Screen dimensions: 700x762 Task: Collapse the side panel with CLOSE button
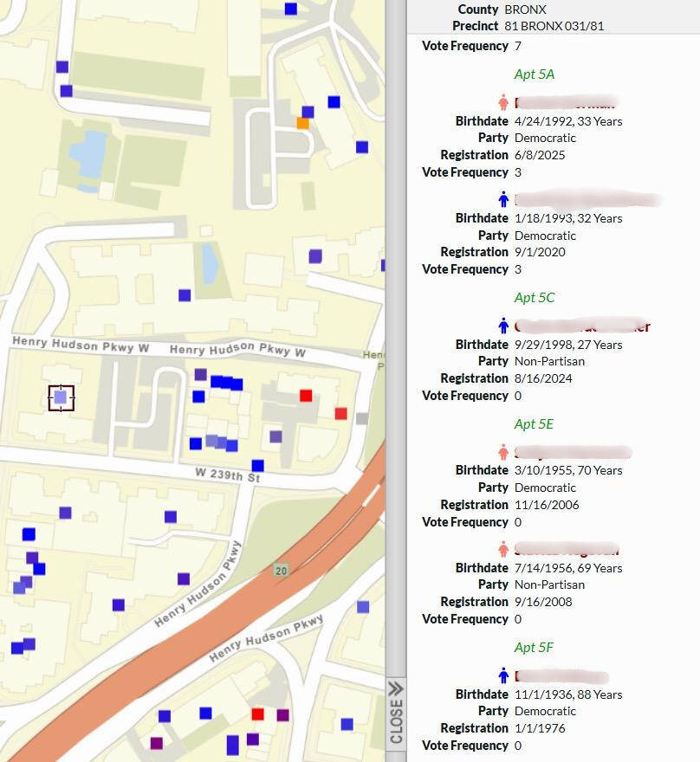[x=396, y=712]
